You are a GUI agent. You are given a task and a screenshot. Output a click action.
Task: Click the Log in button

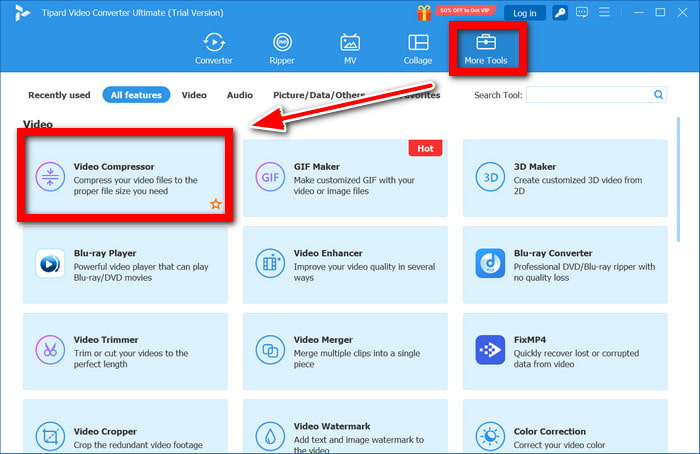[x=524, y=13]
